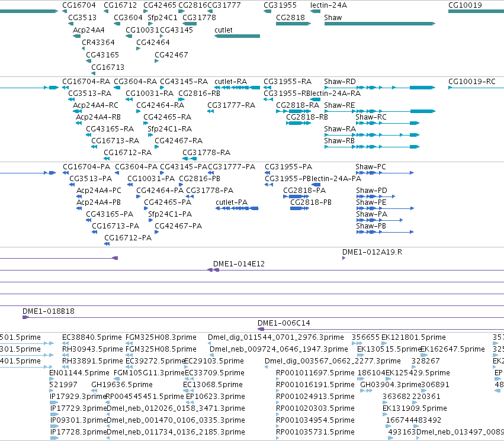Select cDNA GH19636.5prime
Viewport: 504px width, 441px height.
(x=122, y=385)
